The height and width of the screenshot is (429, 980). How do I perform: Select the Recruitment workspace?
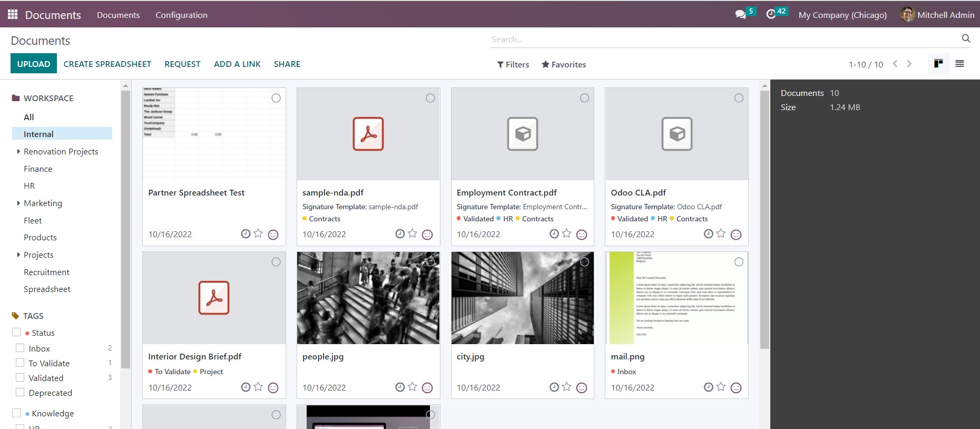46,272
